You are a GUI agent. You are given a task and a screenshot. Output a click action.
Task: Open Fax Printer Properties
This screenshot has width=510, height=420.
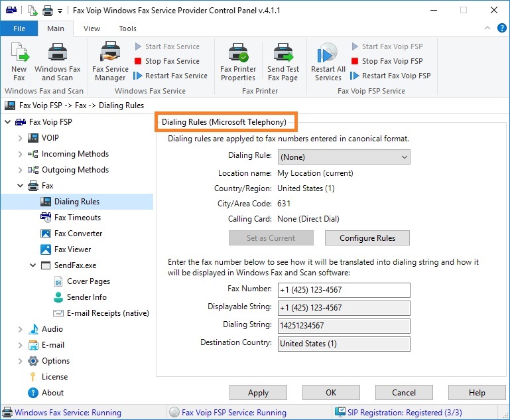(238, 61)
